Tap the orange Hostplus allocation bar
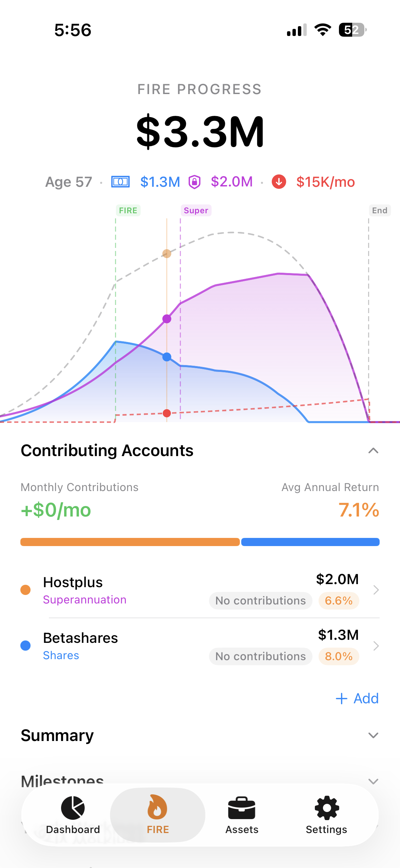400x868 pixels. [x=130, y=542]
